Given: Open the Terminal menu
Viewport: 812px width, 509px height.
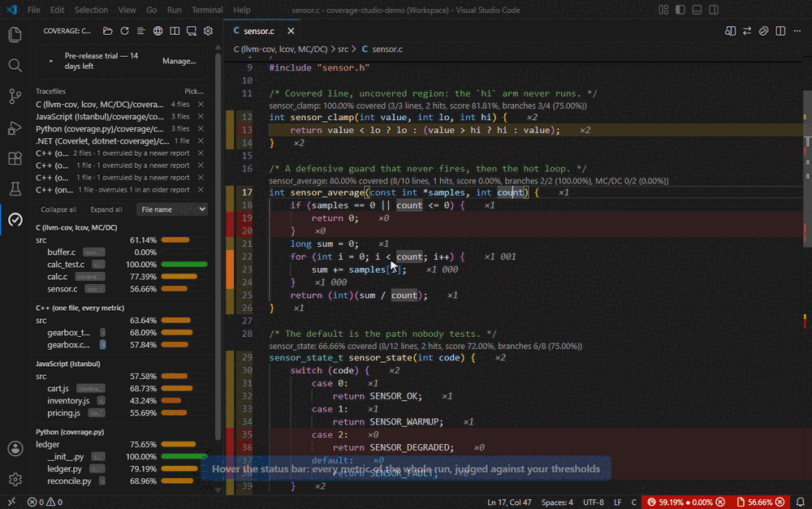Looking at the screenshot, I should tap(207, 10).
